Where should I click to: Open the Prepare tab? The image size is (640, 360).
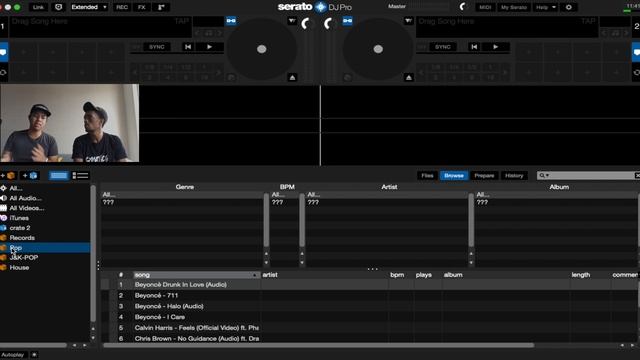point(484,176)
